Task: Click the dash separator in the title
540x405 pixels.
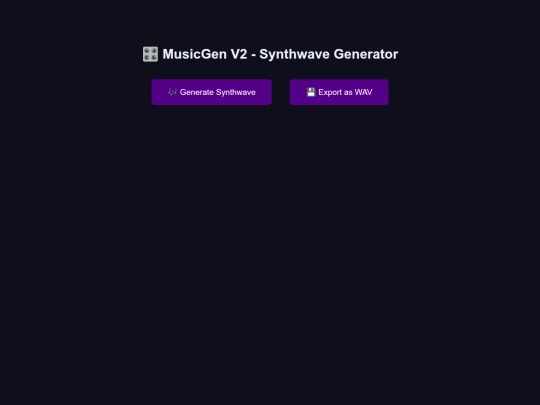Action: 253,55
